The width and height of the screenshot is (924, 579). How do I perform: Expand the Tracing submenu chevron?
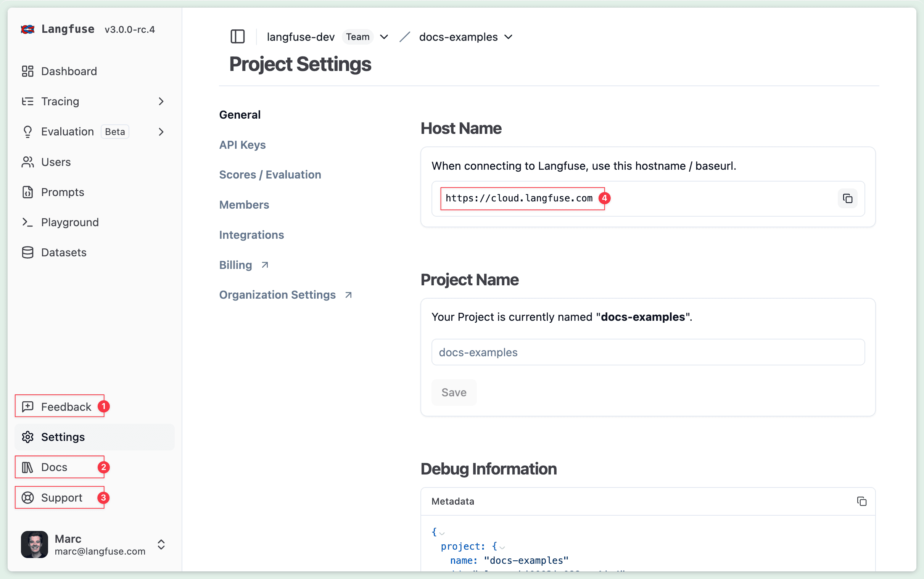161,101
